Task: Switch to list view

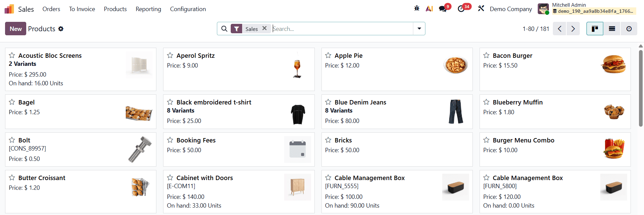Action: click(611, 29)
